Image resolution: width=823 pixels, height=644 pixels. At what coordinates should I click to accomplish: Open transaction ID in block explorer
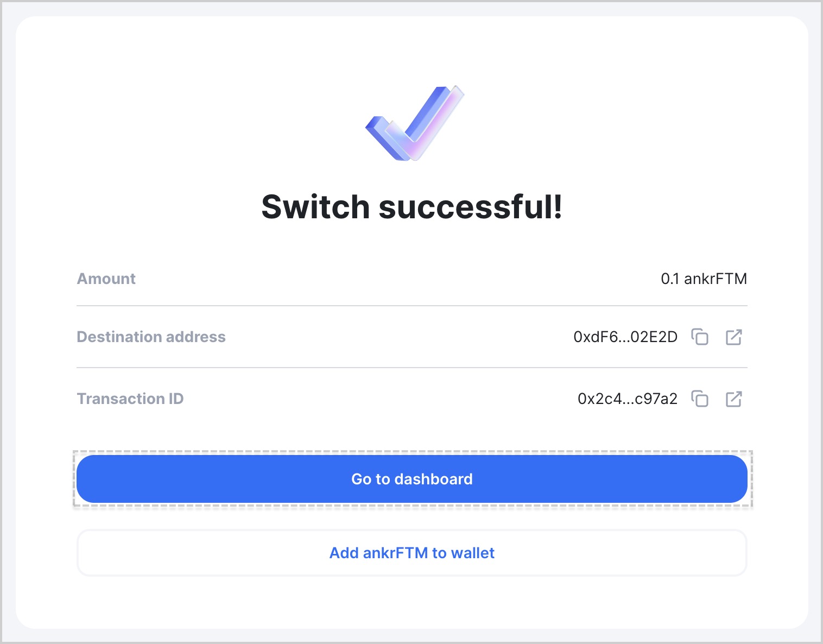(734, 399)
